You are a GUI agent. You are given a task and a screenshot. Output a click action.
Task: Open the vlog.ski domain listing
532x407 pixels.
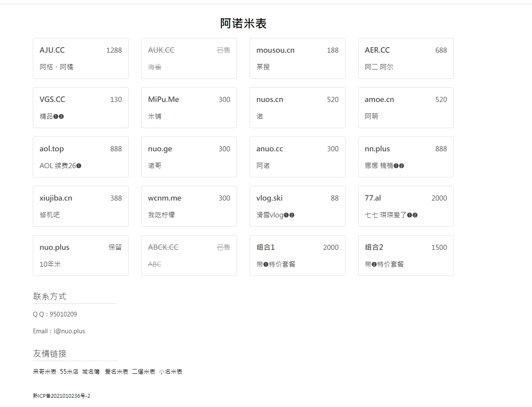point(298,206)
